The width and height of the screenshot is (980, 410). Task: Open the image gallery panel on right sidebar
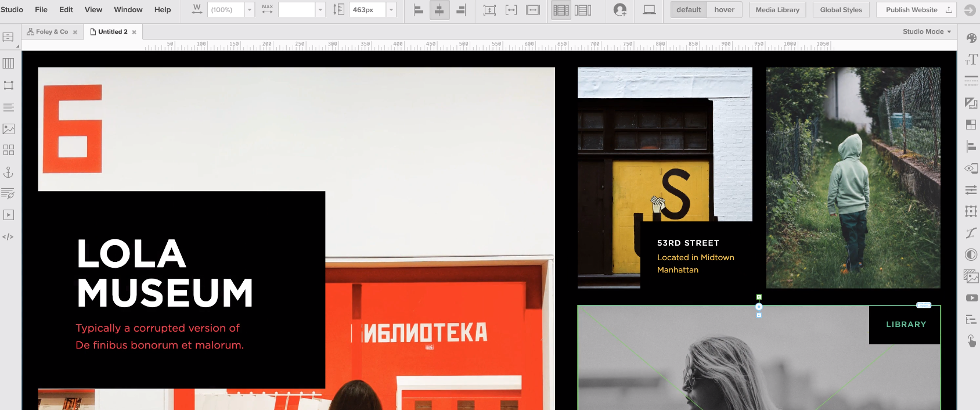click(971, 276)
